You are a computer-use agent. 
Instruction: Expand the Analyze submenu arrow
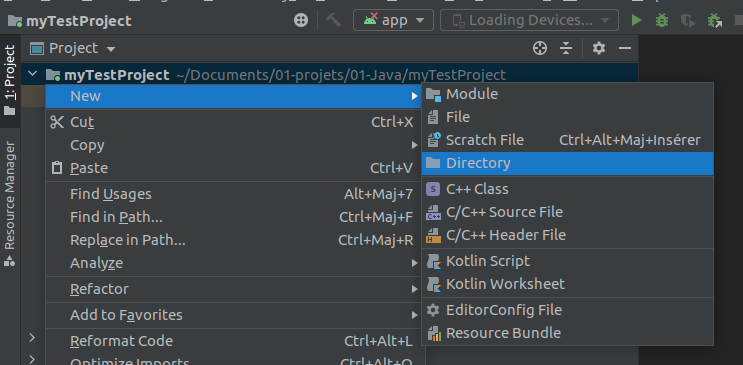415,263
